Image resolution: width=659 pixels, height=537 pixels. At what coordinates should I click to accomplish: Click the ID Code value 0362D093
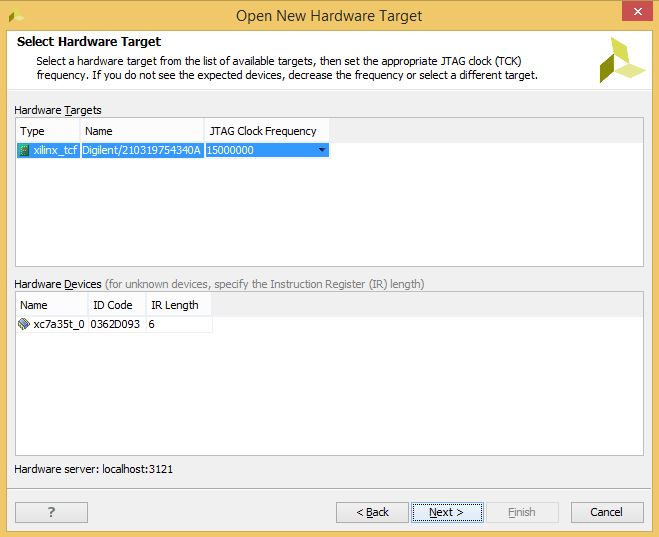pyautogui.click(x=115, y=324)
